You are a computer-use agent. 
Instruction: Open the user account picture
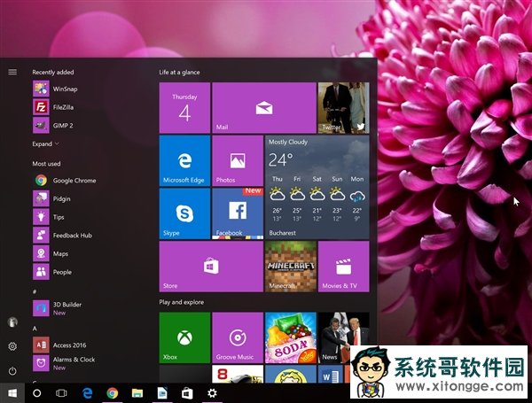coord(12,322)
